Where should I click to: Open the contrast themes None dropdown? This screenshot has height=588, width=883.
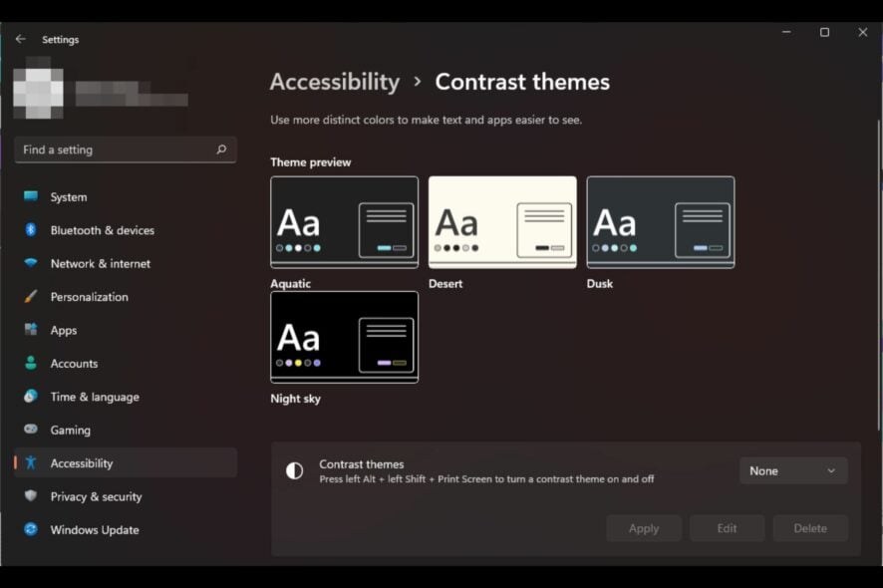[793, 470]
